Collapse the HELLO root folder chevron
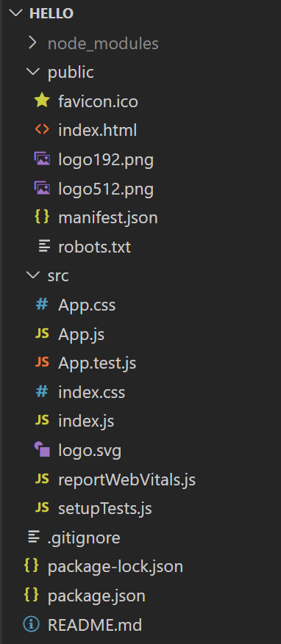 (x=16, y=13)
